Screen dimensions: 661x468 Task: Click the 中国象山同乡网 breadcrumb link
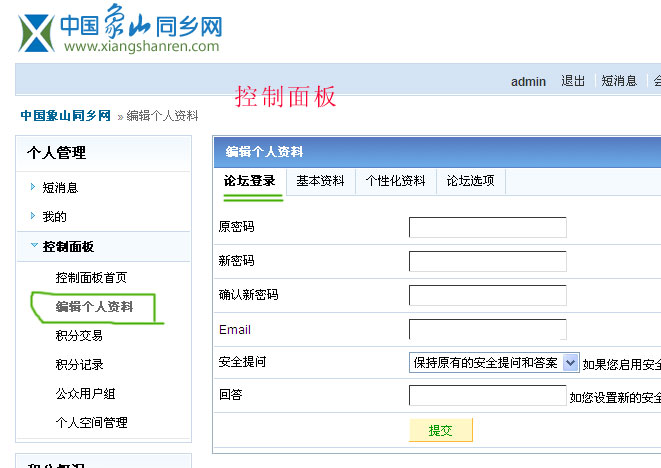[x=65, y=116]
